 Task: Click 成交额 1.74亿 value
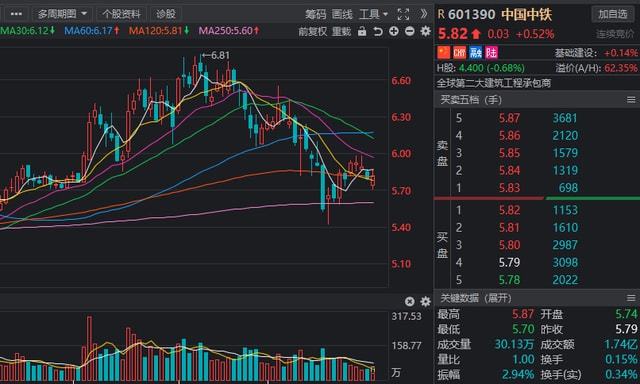click(x=621, y=344)
